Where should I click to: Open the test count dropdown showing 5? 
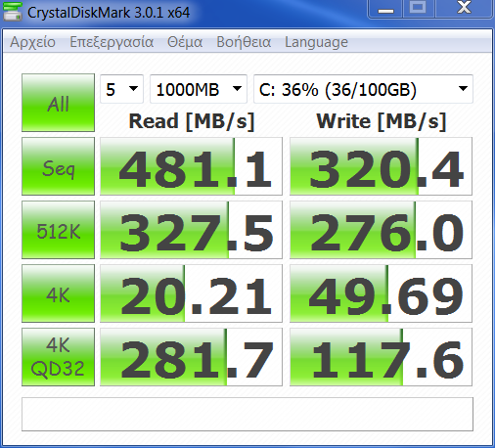(121, 89)
